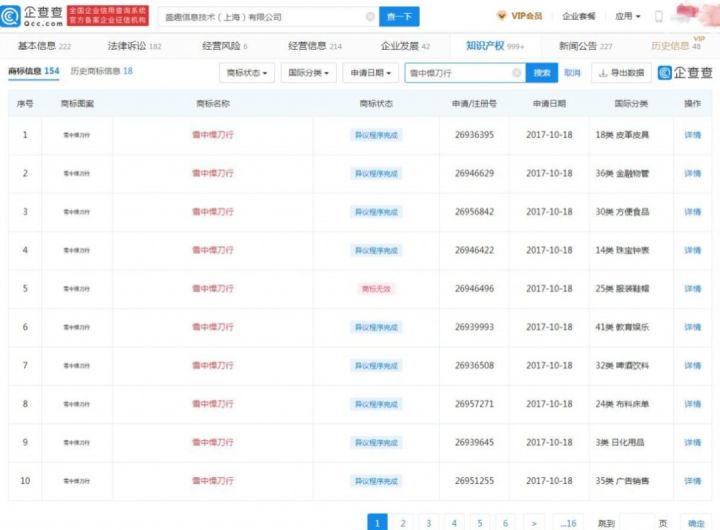The image size is (720, 530).
Task: Clear the trademark keyword search field
Action: pyautogui.click(x=516, y=73)
